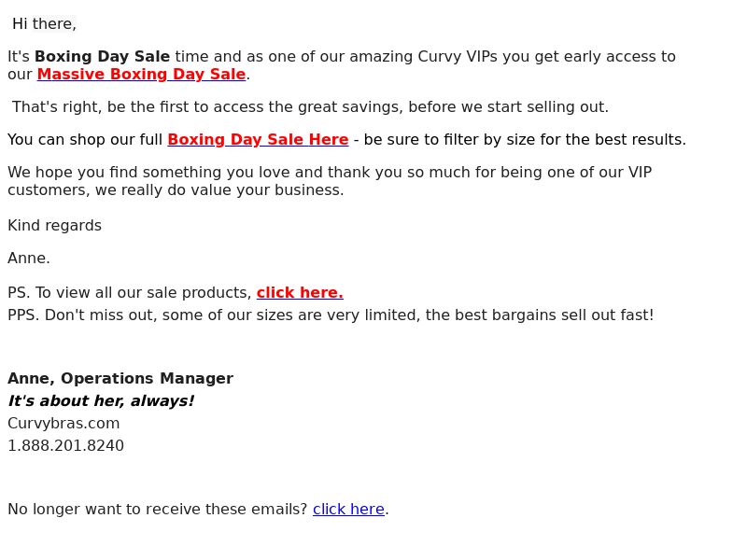Click the Curvybras.com signature text

(x=63, y=424)
